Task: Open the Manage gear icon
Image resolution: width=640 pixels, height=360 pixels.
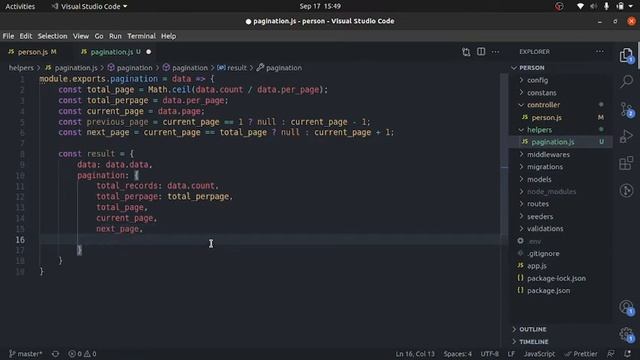Action: tap(626, 334)
